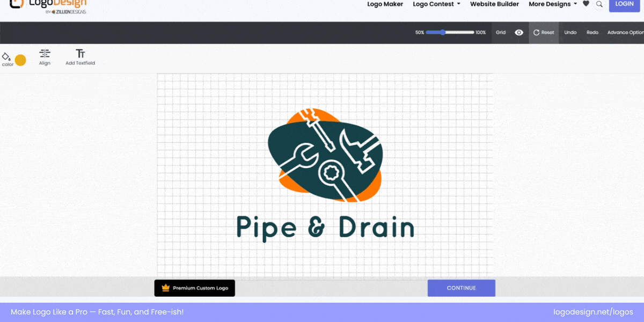Toggle the Grid option

click(501, 33)
